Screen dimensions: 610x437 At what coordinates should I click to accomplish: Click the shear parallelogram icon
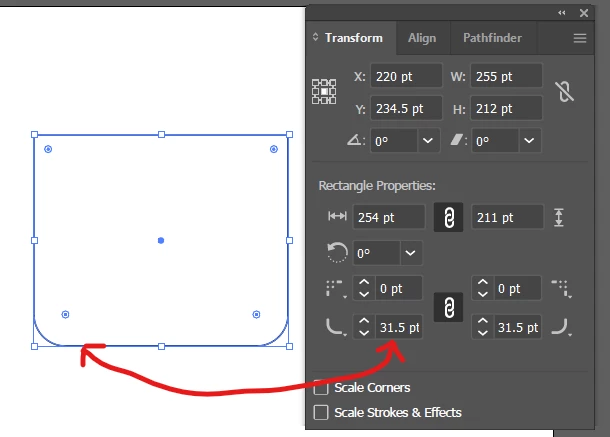(457, 140)
